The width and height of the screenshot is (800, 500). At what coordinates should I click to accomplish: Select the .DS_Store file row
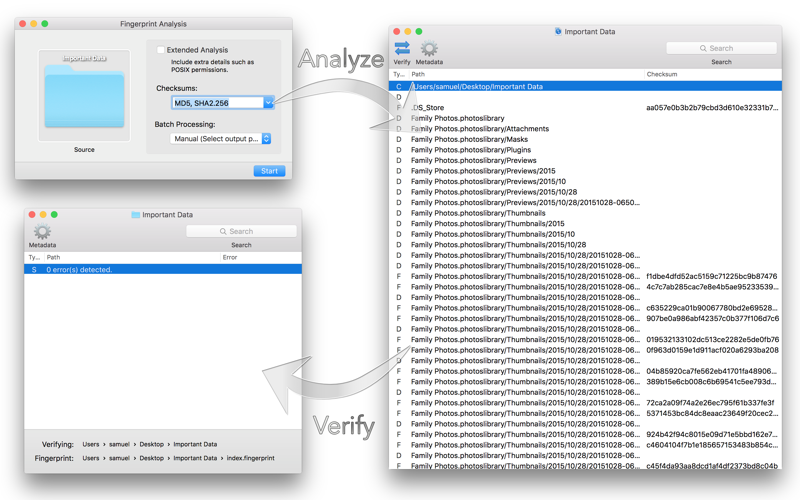click(585, 108)
